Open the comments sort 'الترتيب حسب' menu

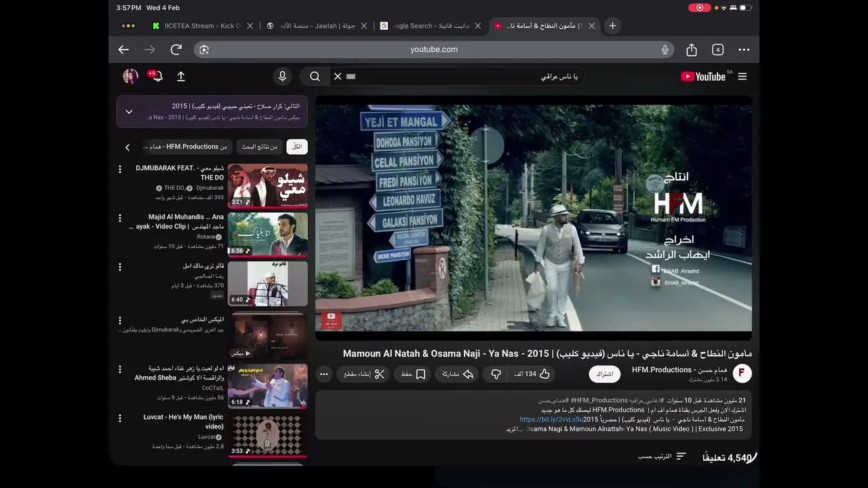(x=662, y=457)
